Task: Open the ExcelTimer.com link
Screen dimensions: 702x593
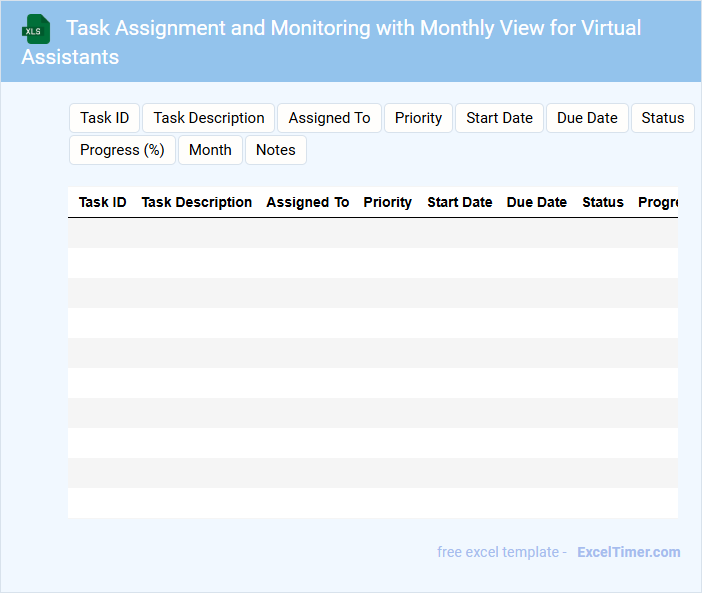Action: click(x=628, y=552)
